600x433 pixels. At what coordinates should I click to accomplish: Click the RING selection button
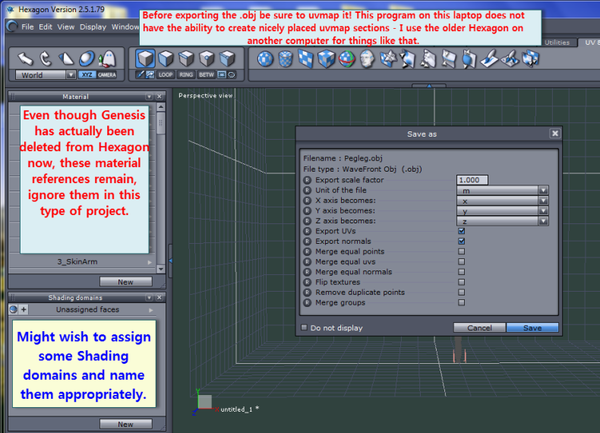click(x=186, y=75)
